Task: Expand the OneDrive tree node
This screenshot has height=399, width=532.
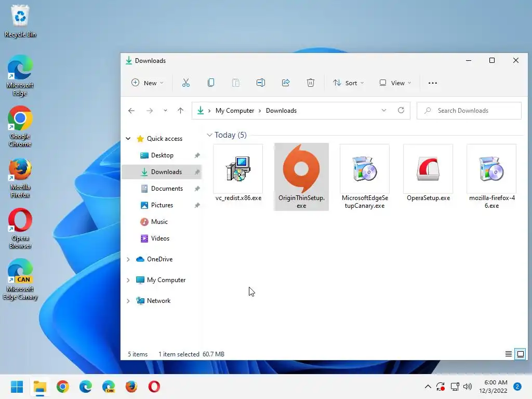Action: (128, 259)
